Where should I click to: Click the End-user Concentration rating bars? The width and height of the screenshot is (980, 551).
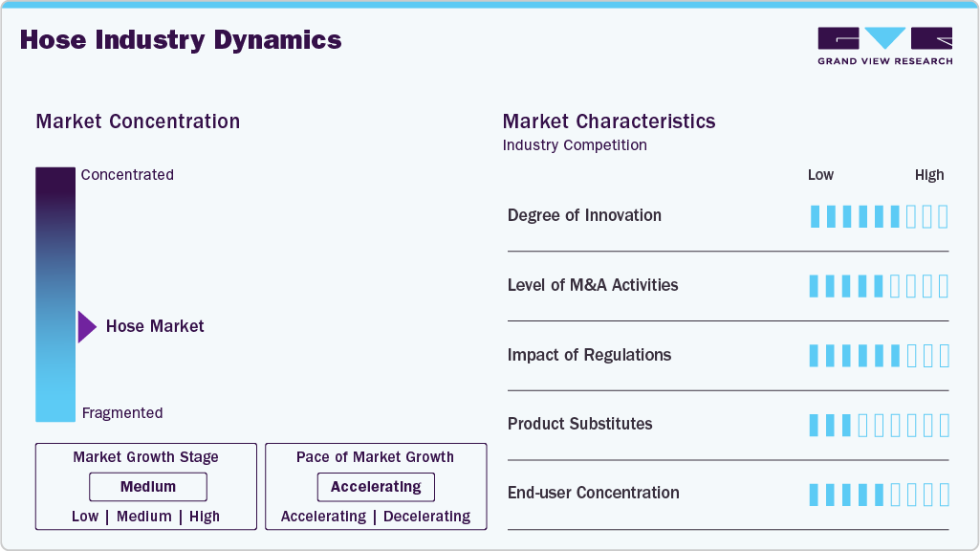[879, 494]
